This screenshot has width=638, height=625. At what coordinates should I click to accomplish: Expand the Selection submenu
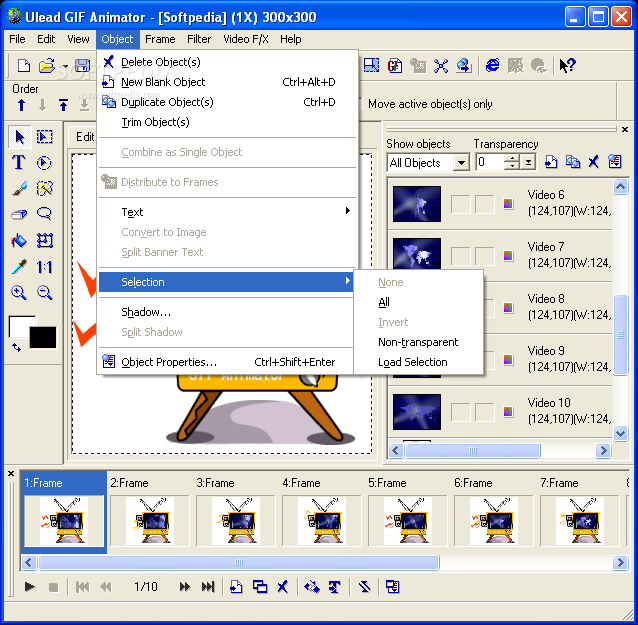pyautogui.click(x=226, y=282)
